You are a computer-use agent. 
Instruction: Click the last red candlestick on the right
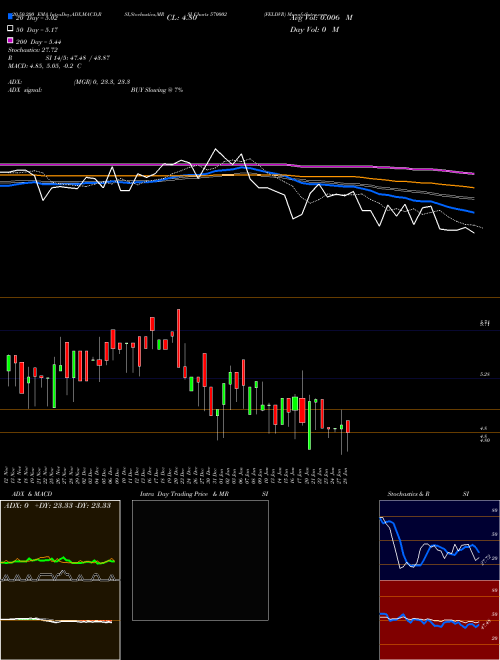click(x=348, y=426)
